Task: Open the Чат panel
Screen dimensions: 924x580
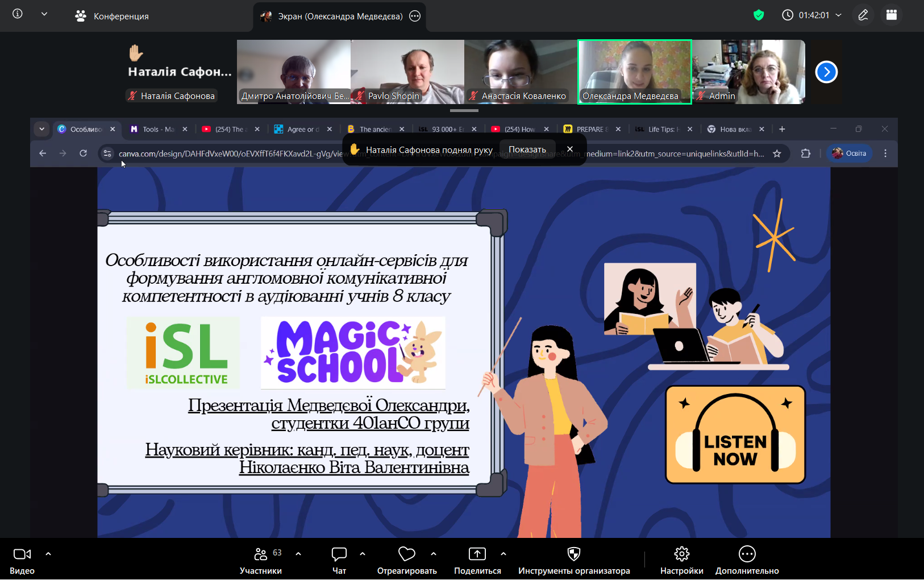Action: tap(339, 560)
